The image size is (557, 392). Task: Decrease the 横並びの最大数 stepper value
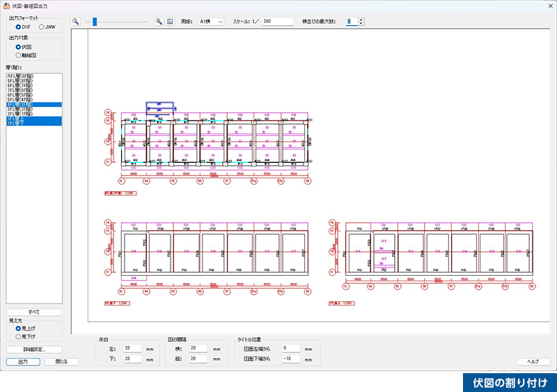[x=360, y=24]
